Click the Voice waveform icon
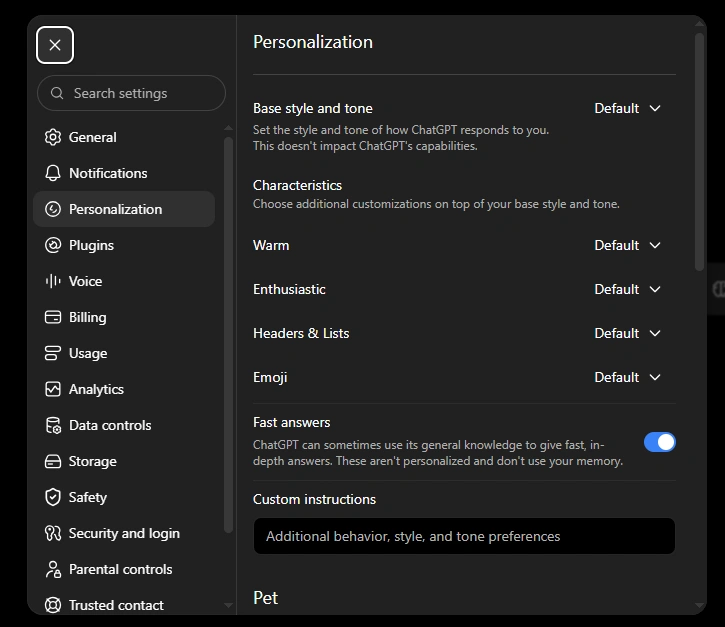Image resolution: width=725 pixels, height=627 pixels. 53,281
